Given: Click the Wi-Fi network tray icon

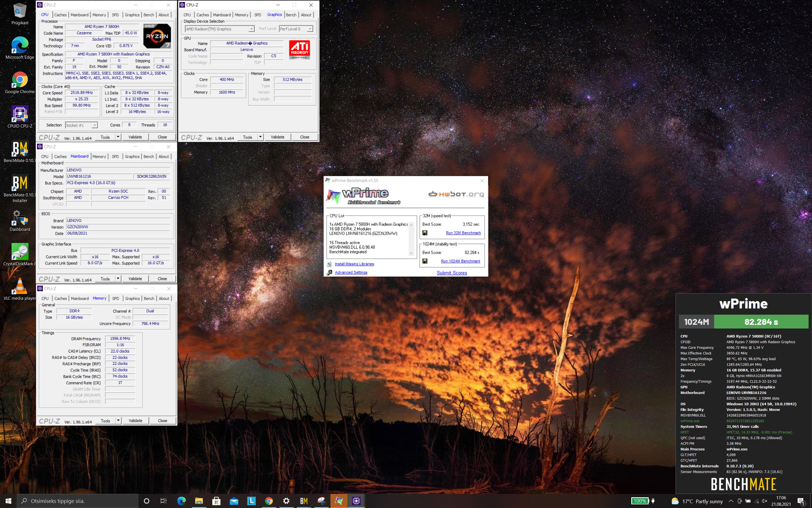Looking at the screenshot, I should (756, 501).
